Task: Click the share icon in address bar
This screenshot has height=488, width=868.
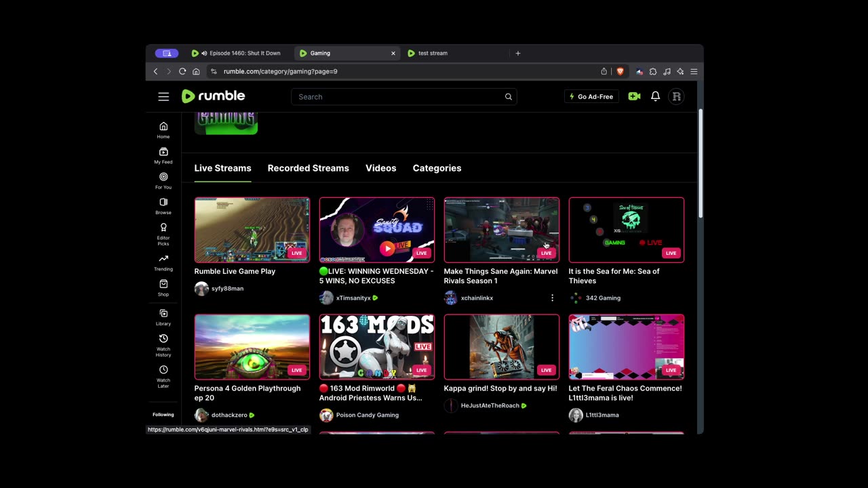Action: click(x=604, y=71)
